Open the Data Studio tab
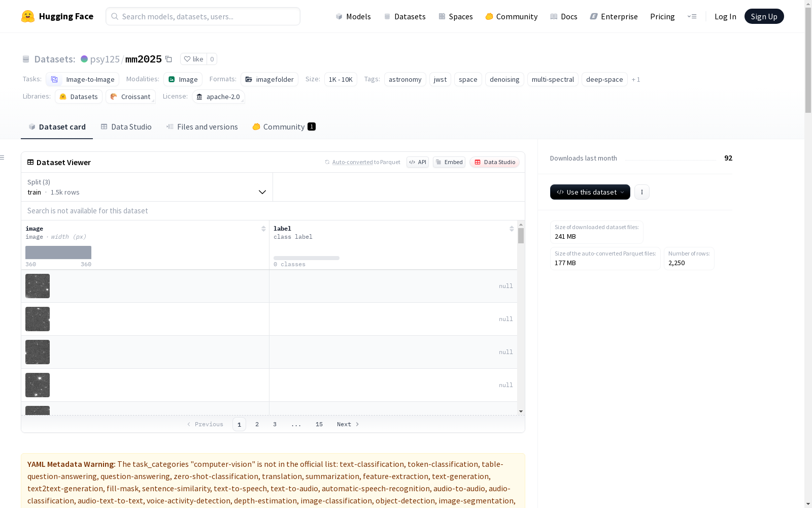Viewport: 812px width, 508px height. tap(126, 127)
